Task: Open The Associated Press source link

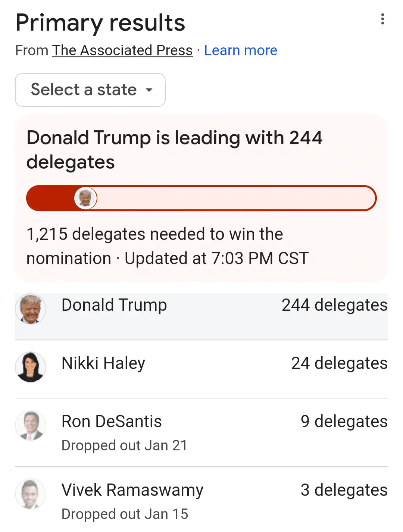Action: [122, 50]
